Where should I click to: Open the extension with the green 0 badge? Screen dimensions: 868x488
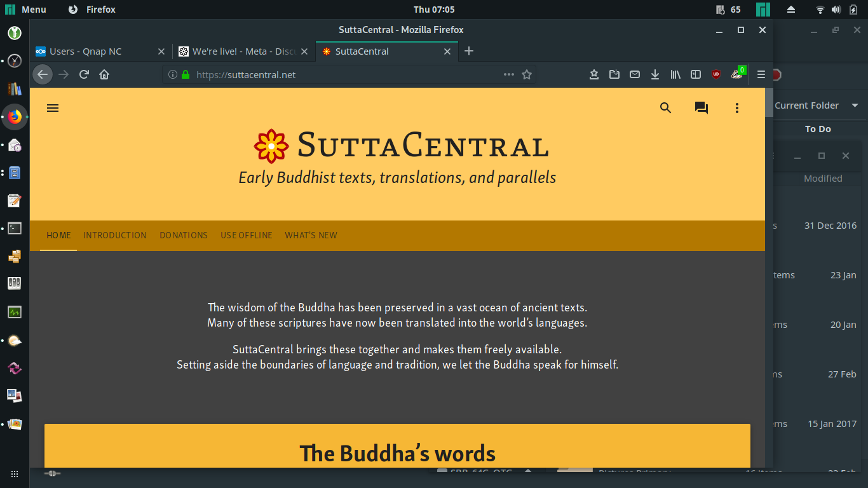click(x=738, y=73)
